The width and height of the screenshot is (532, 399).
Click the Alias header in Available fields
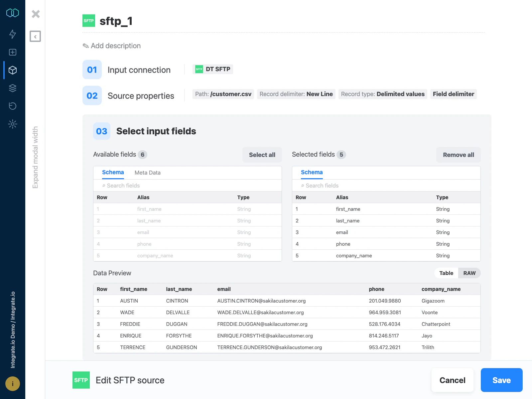click(143, 198)
